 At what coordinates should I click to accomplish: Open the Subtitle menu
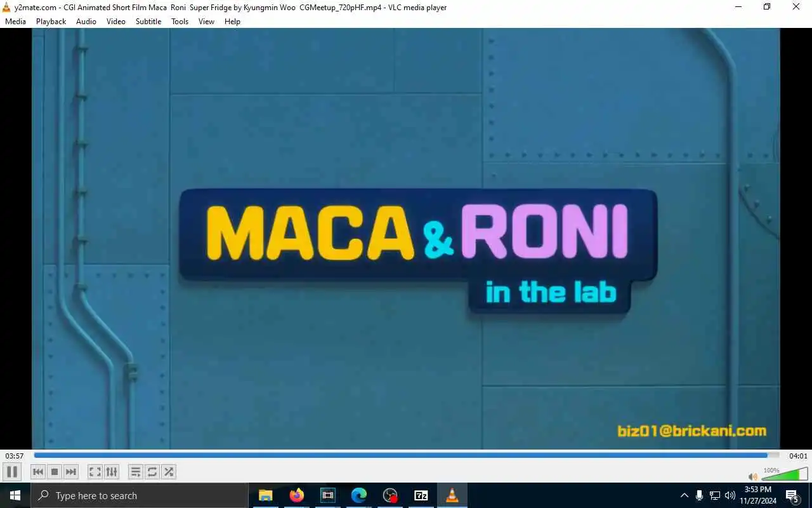[148, 22]
